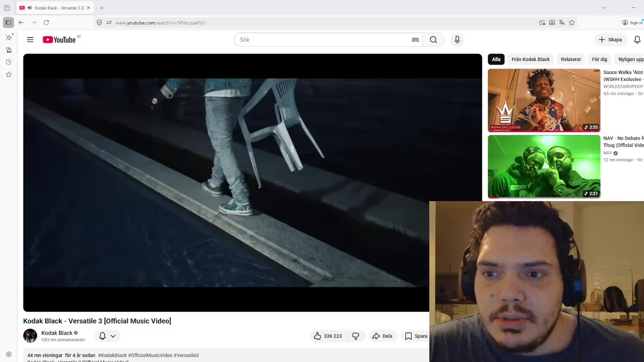644x362 pixels.
Task: Open site permissions icon in address bar
Action: [x=109, y=23]
